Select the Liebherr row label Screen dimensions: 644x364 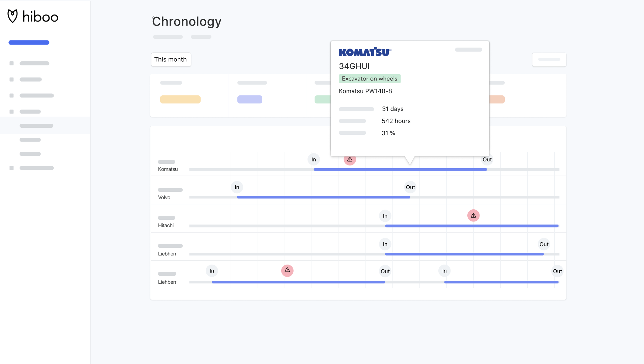(x=167, y=254)
